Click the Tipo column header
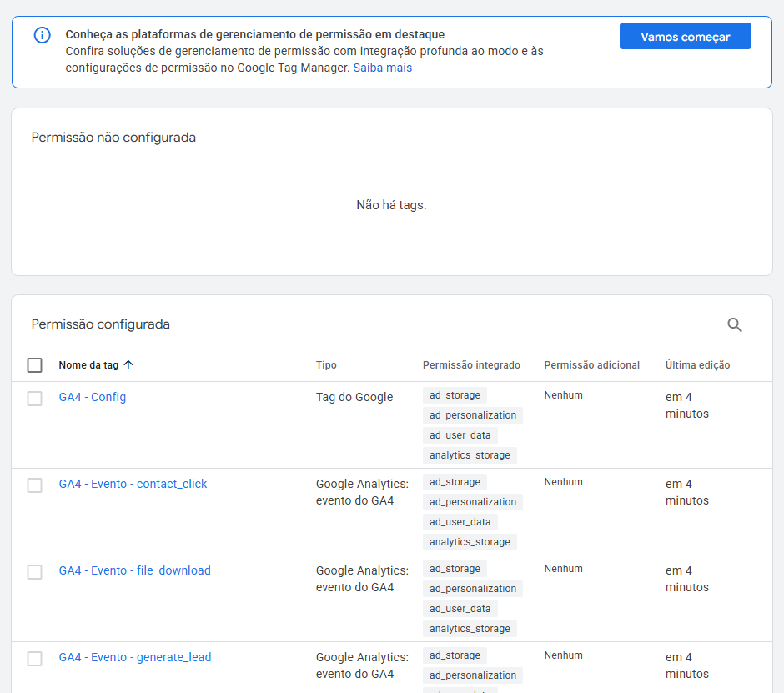 tap(326, 365)
